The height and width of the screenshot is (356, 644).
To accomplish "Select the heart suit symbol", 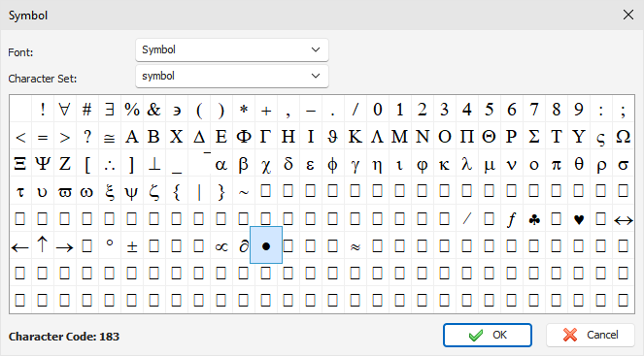I will [x=579, y=219].
